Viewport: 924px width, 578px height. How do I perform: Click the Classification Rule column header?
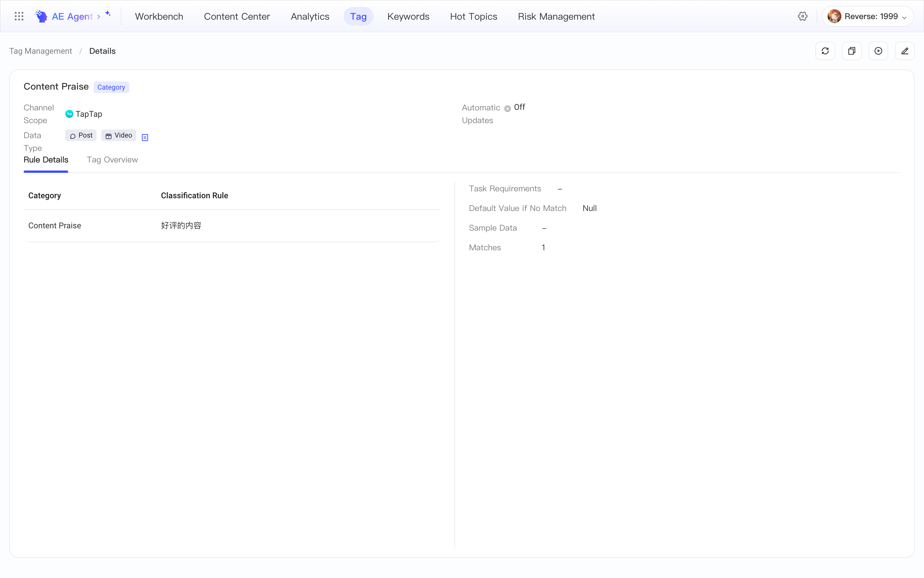tap(194, 195)
